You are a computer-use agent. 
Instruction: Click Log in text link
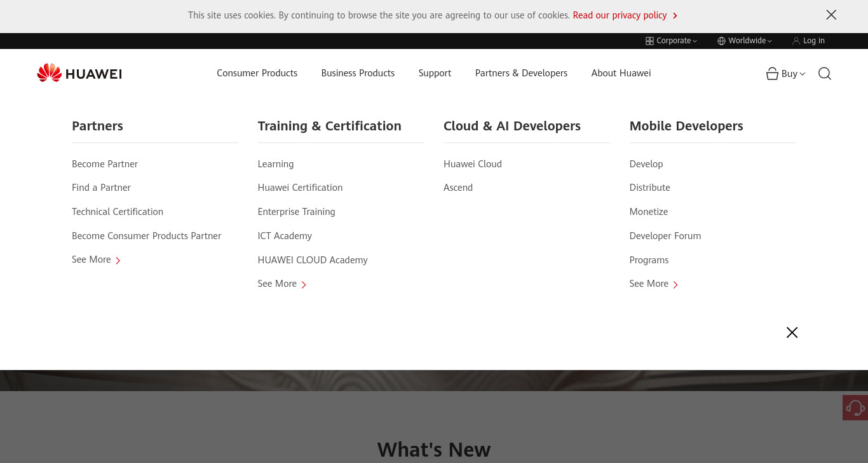(x=814, y=41)
